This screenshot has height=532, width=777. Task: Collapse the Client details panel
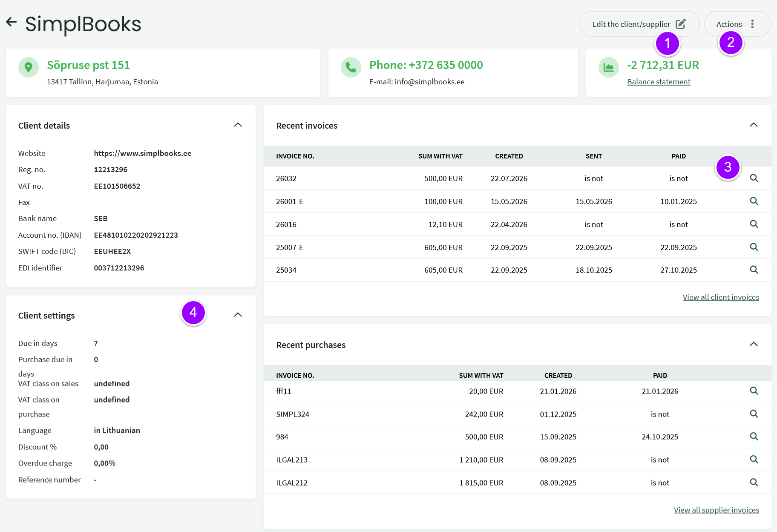[x=238, y=125]
